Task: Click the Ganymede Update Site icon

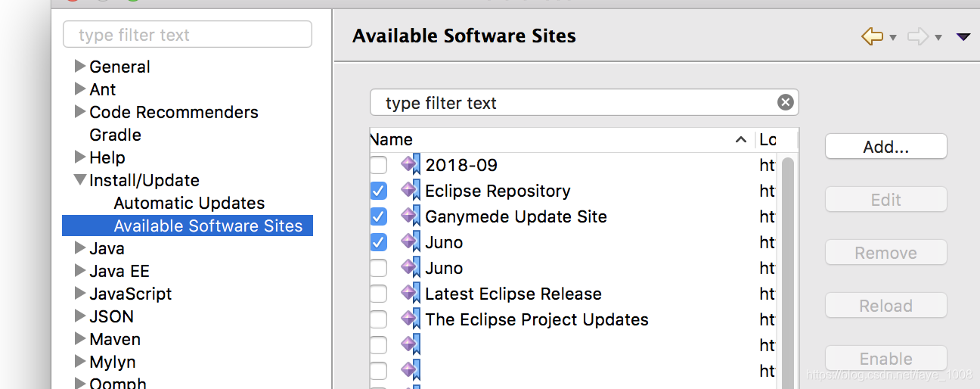Action: click(411, 216)
